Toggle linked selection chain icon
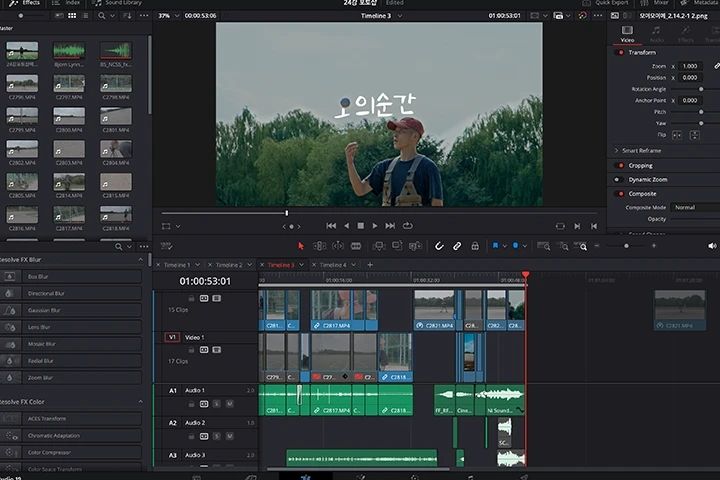 (457, 246)
